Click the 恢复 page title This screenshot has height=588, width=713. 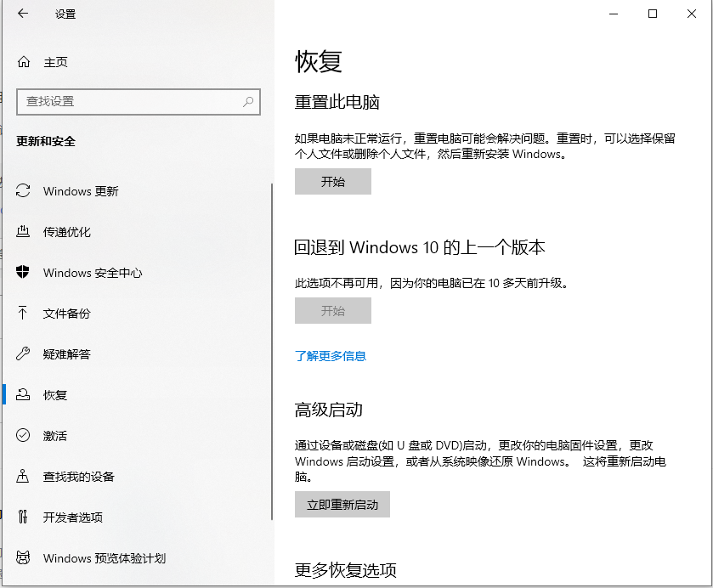319,61
